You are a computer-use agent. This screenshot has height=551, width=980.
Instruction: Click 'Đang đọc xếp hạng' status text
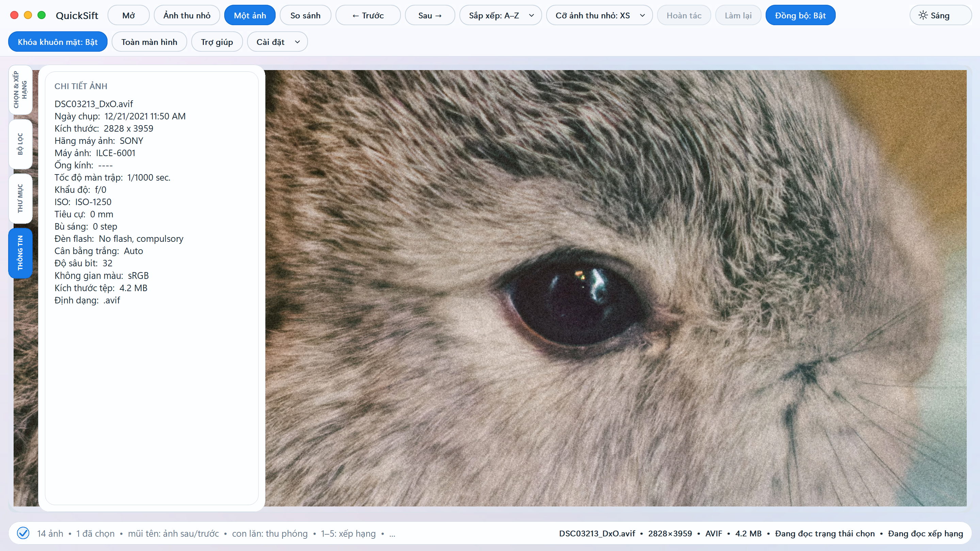point(925,533)
